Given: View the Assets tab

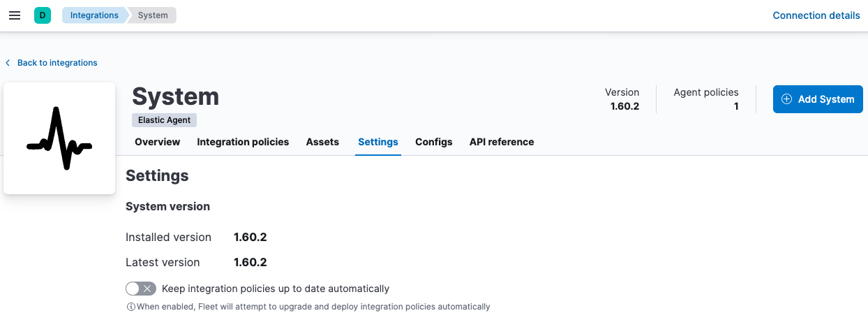Looking at the screenshot, I should tap(322, 142).
